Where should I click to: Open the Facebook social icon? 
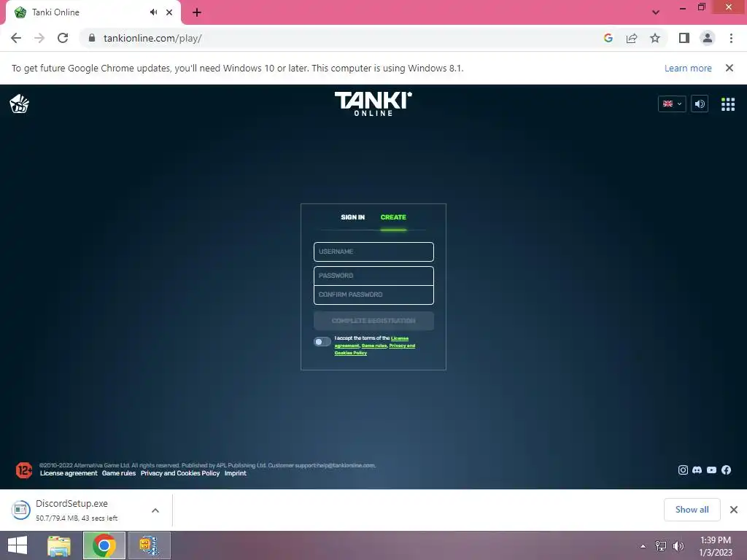click(x=726, y=470)
